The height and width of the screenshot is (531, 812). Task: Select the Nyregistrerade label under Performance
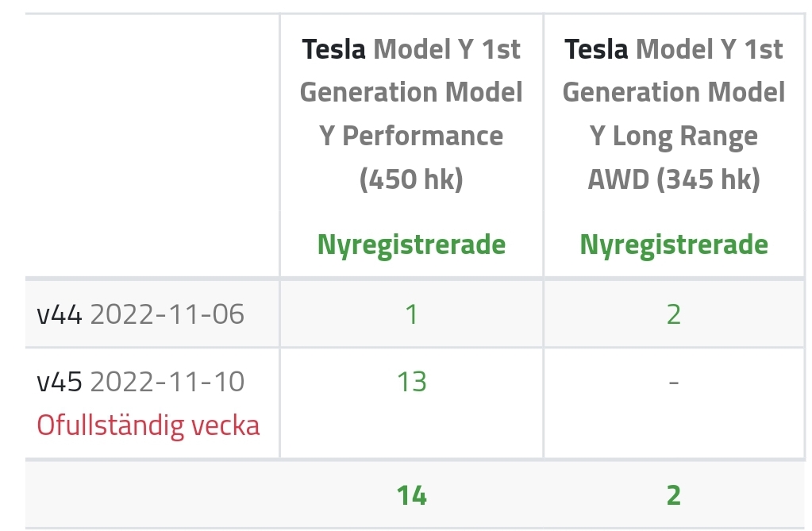(411, 244)
